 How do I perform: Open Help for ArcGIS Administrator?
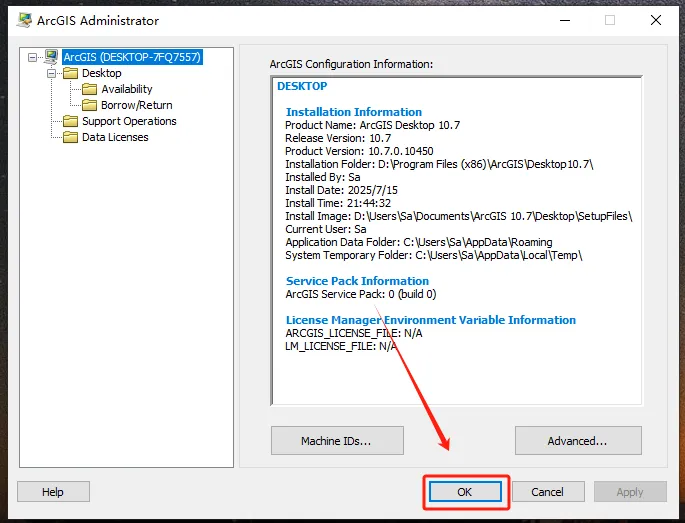coord(53,492)
